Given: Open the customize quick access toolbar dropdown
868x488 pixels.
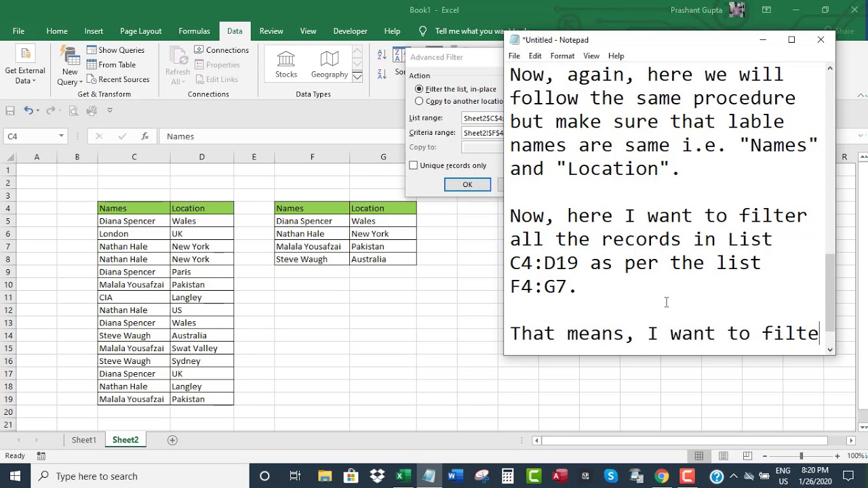Looking at the screenshot, I should point(110,110).
